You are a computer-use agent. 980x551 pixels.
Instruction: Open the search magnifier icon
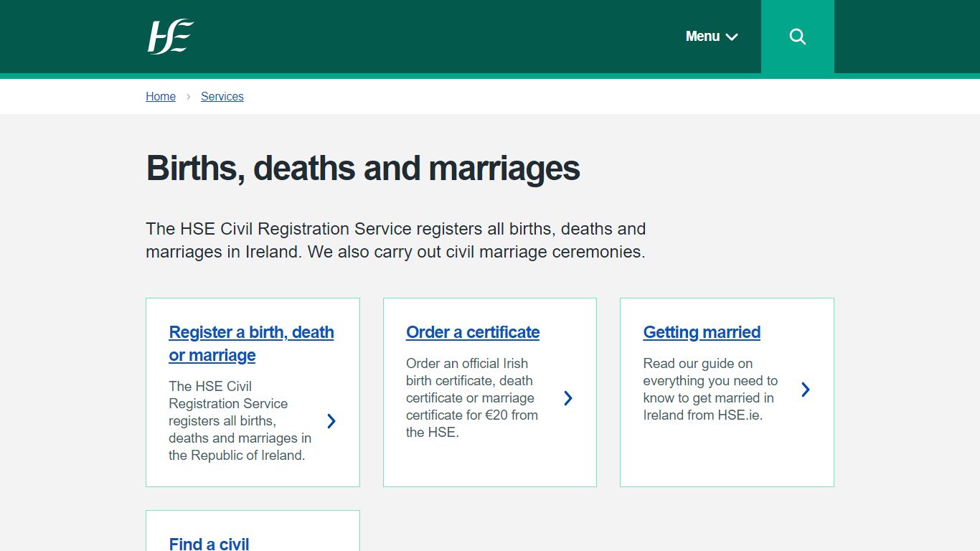click(798, 37)
